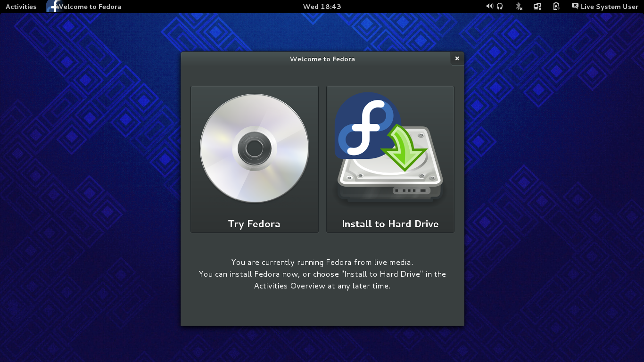Click text "You are currently running Fedora from live media."
The height and width of the screenshot is (362, 644).
point(322,262)
